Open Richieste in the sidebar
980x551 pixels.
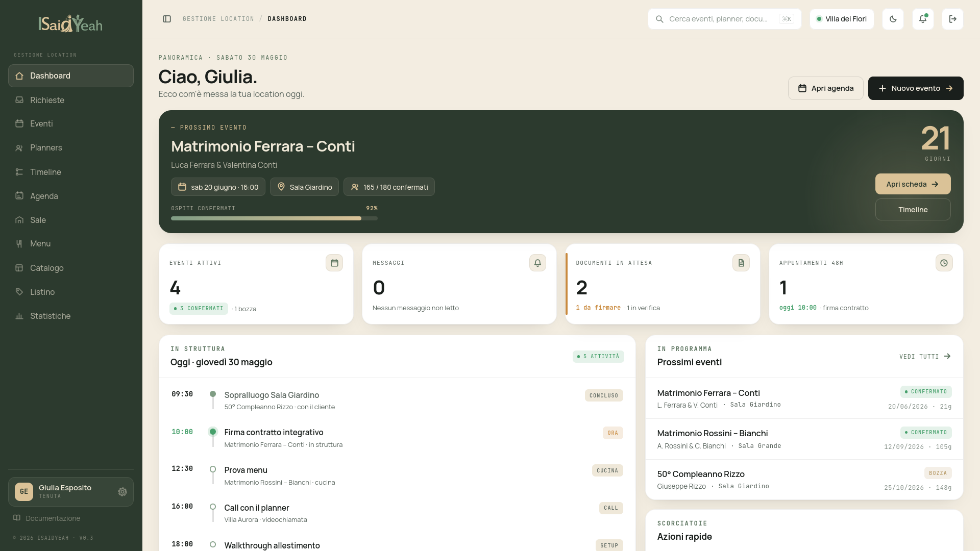pos(71,100)
